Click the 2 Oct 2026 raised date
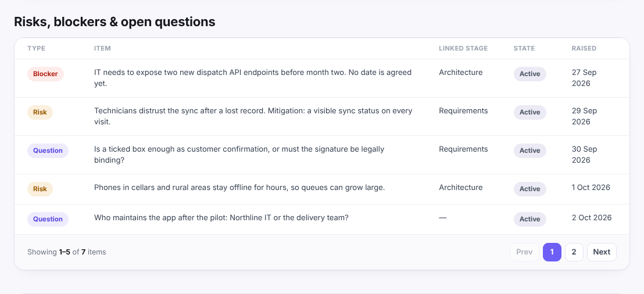Viewport: 644px width, 294px height. [592, 218]
